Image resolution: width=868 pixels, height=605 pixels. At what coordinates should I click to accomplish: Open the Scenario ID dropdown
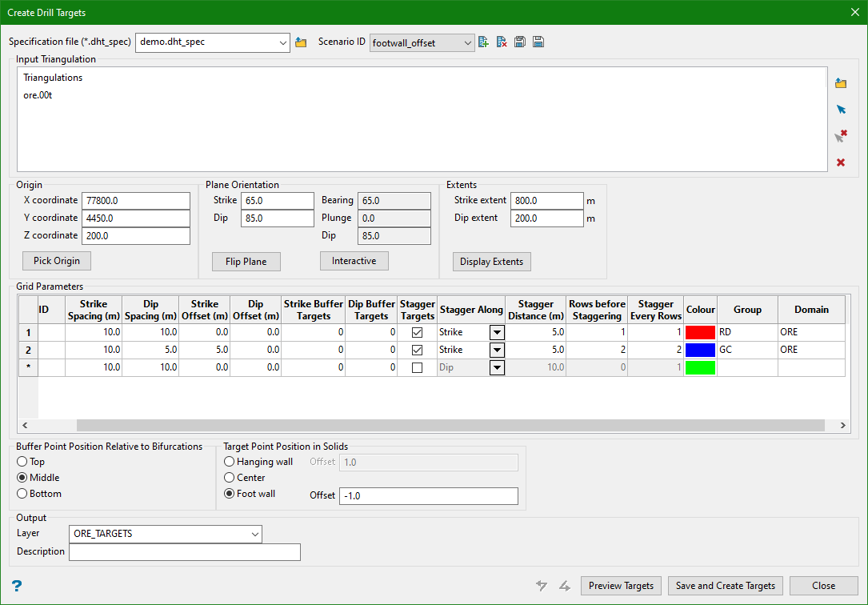[x=422, y=43]
